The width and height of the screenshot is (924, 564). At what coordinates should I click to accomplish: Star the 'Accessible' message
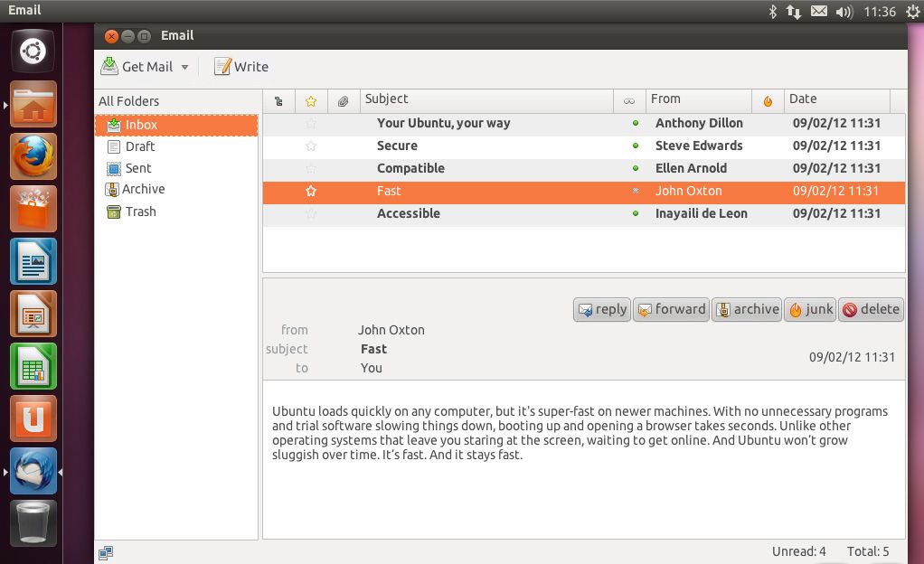(x=311, y=213)
